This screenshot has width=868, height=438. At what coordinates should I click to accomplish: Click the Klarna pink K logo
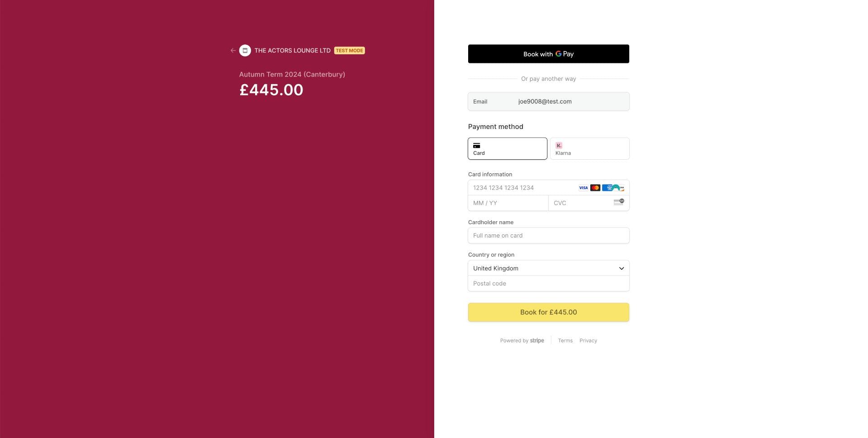click(559, 146)
